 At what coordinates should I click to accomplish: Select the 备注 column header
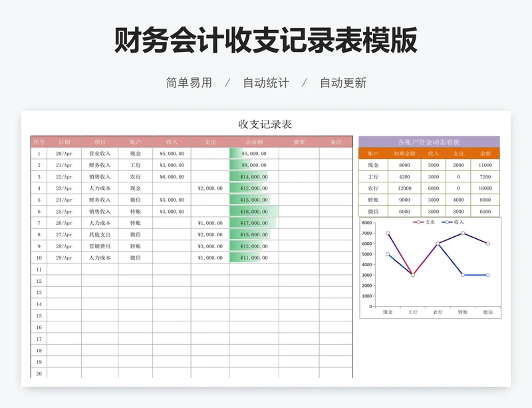click(x=336, y=142)
